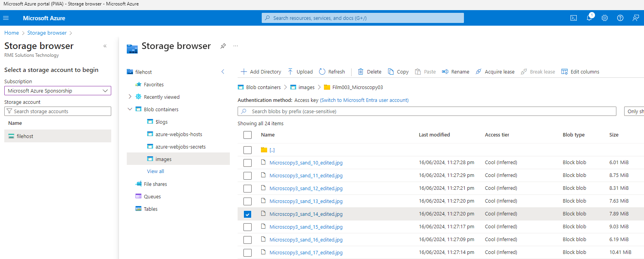Viewport: 644px width, 259px height.
Task: Tick the select-all checkbox in header
Action: (x=247, y=135)
